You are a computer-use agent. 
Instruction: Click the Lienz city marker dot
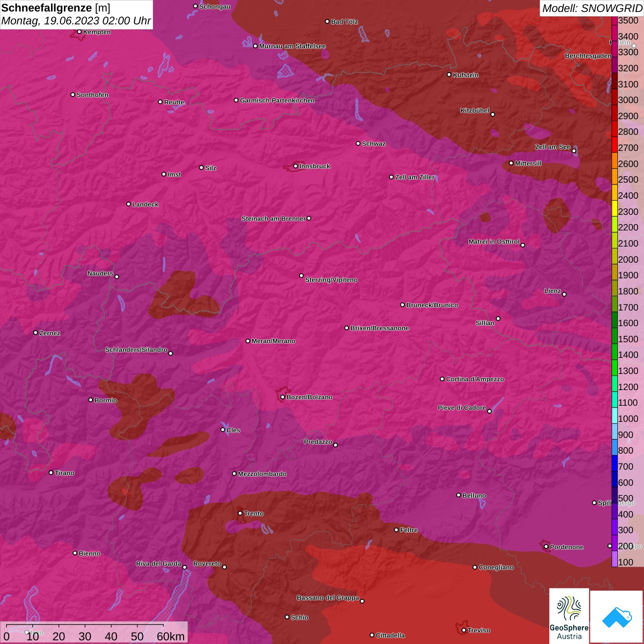tap(564, 294)
